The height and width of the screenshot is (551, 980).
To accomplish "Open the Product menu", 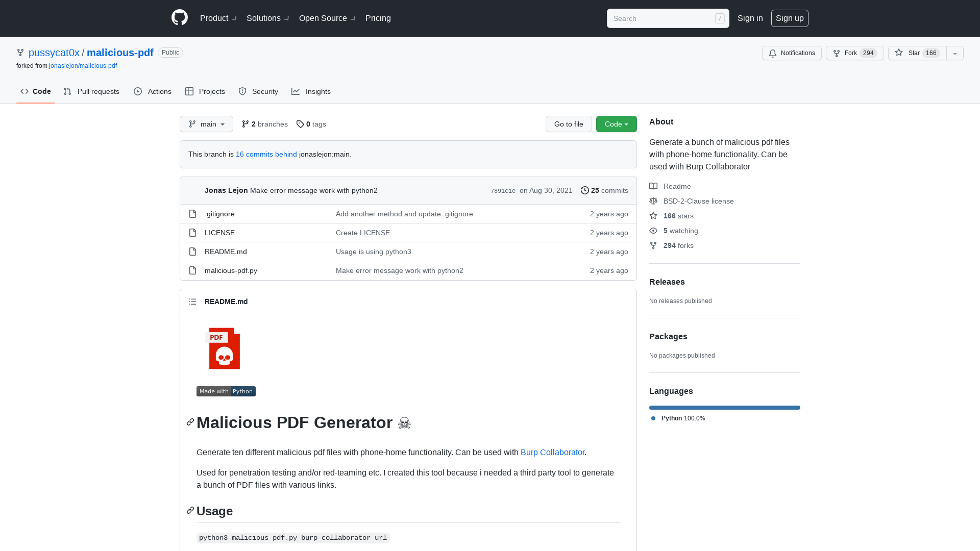I will pyautogui.click(x=218, y=18).
